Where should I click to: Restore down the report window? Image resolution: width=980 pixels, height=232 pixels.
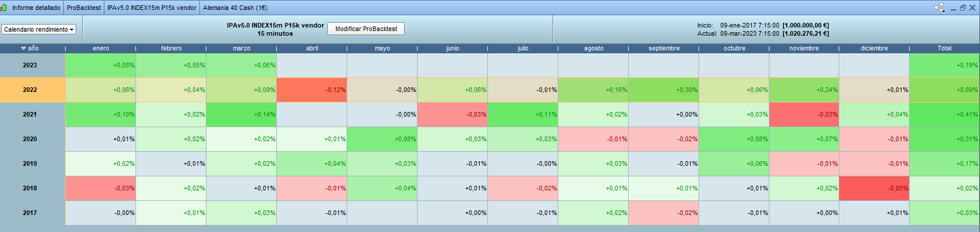(963, 8)
